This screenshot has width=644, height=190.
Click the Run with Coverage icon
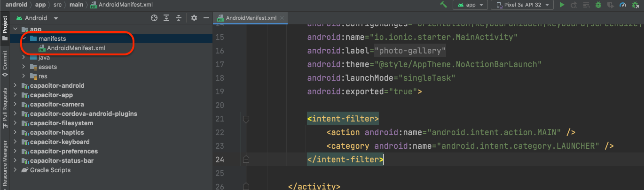tap(611, 5)
